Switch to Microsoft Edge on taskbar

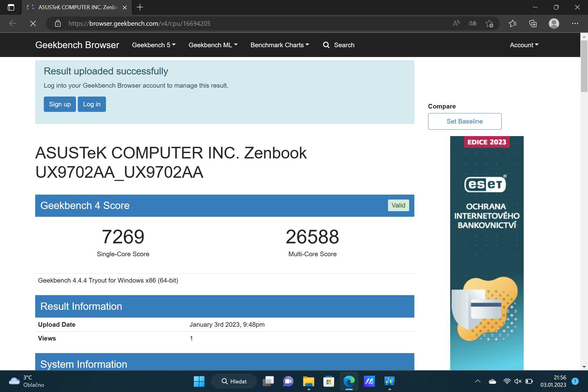tap(349, 381)
